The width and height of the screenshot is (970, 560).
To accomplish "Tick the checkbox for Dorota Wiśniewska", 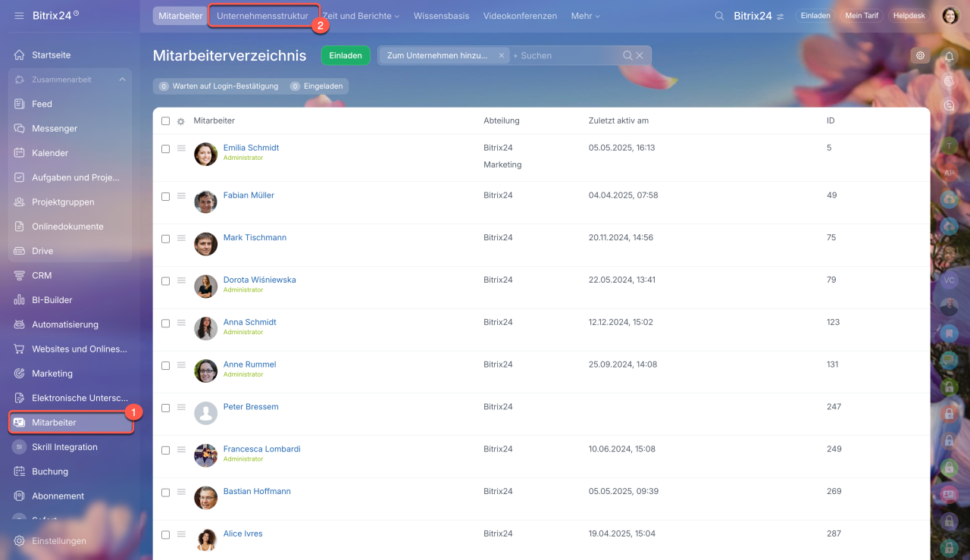I will (165, 282).
